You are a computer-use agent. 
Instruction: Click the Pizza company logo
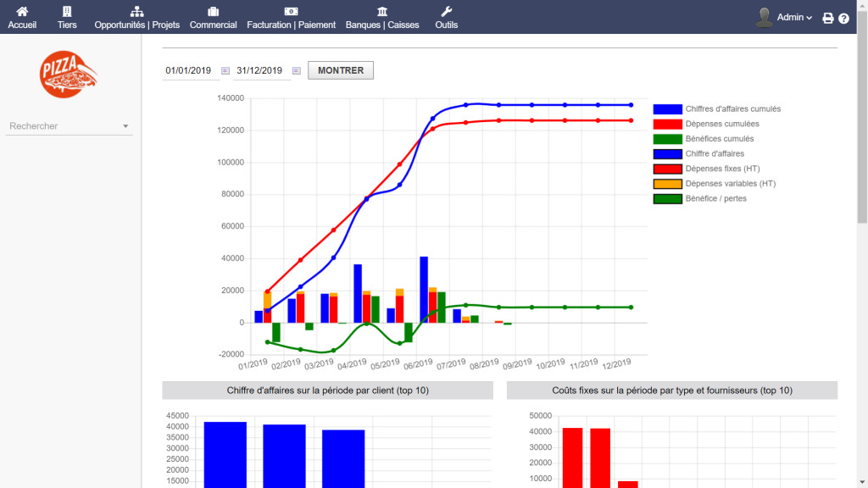(x=68, y=75)
